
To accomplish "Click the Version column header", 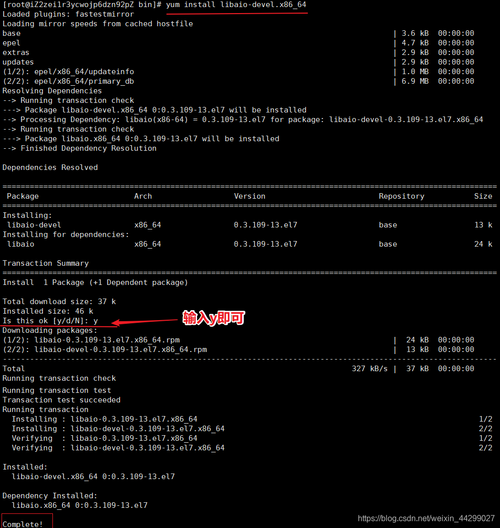I will [x=249, y=196].
